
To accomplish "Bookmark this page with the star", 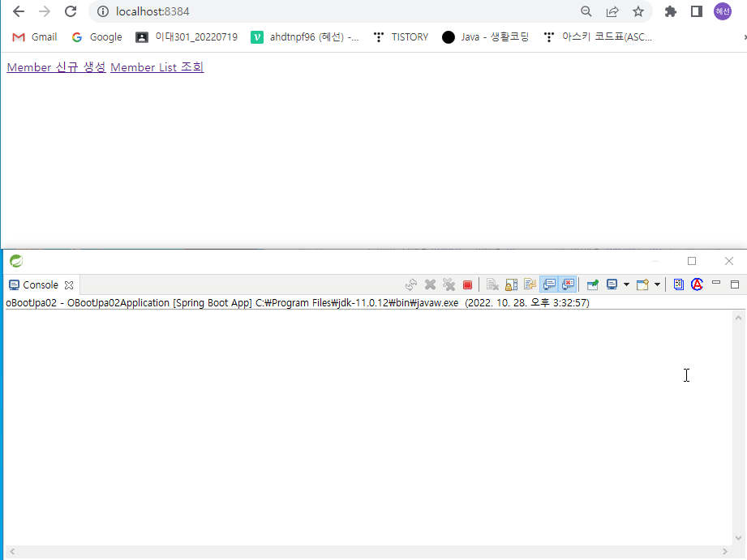I will pyautogui.click(x=638, y=11).
